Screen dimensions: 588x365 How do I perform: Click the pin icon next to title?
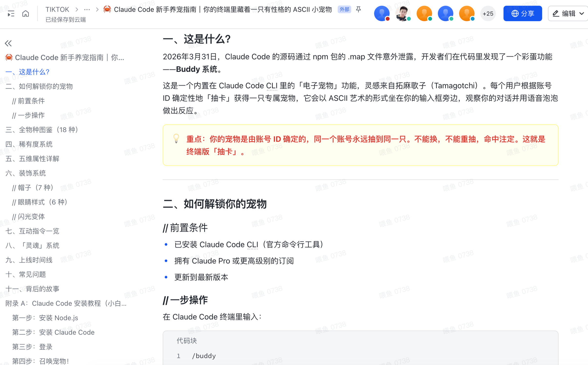(358, 9)
